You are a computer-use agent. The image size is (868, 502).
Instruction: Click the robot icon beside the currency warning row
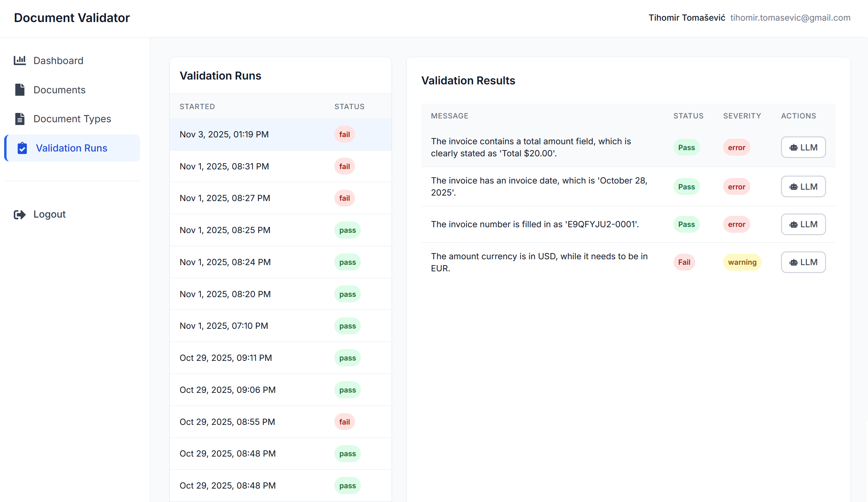tap(794, 262)
